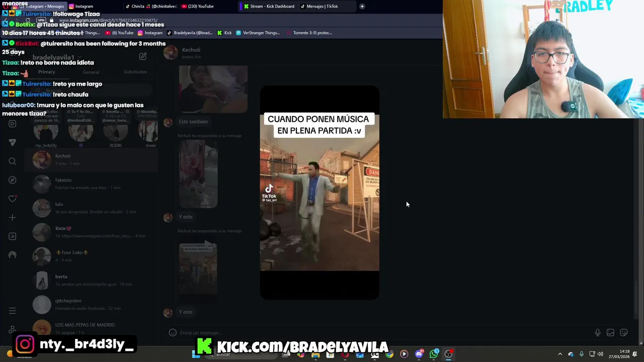The width and height of the screenshot is (644, 362).
Task: Open the Four Loko conversation
Action: (92, 256)
